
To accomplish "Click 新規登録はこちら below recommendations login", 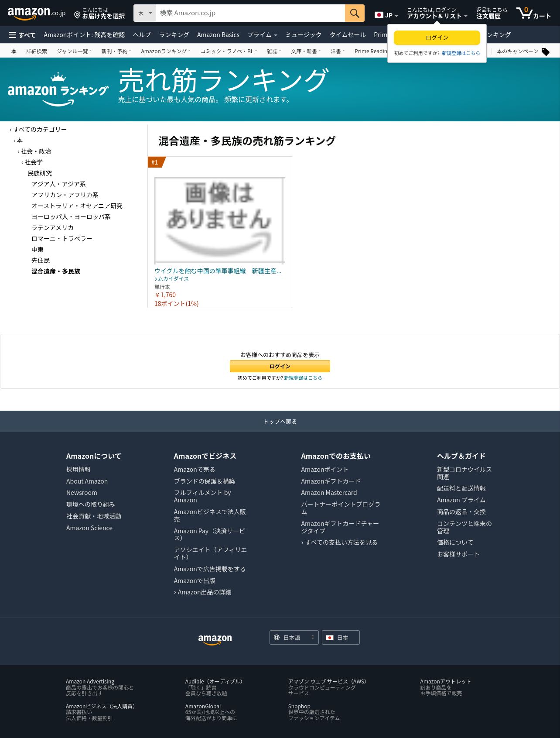I will (x=303, y=378).
